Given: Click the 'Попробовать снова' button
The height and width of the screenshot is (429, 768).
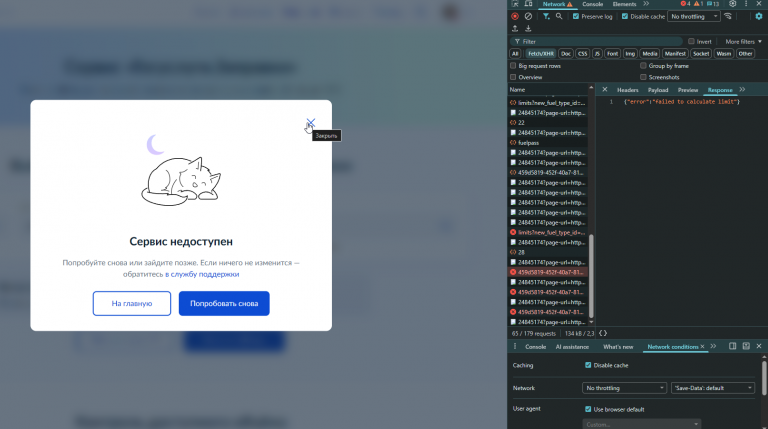Looking at the screenshot, I should (224, 304).
